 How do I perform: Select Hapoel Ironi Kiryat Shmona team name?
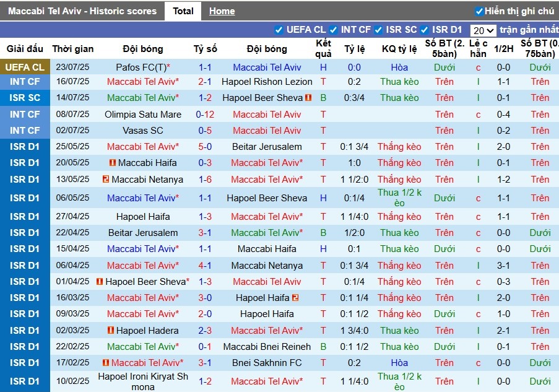(143, 381)
